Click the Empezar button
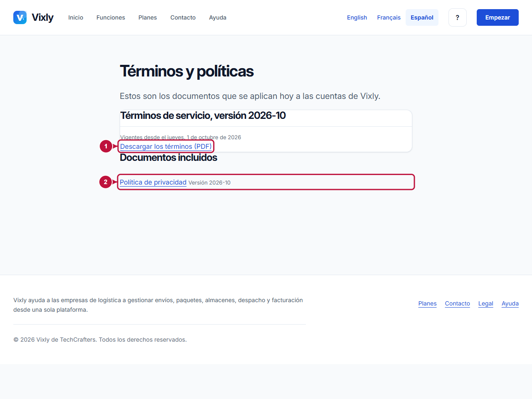 pos(498,17)
